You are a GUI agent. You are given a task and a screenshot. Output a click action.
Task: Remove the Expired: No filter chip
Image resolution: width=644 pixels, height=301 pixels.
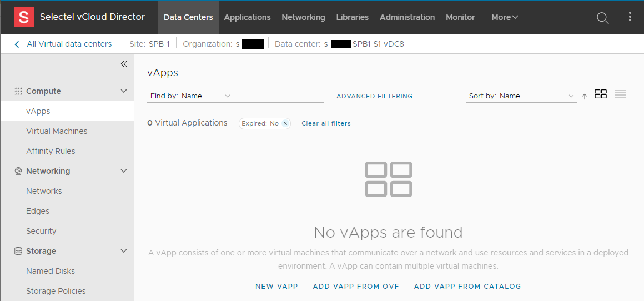(285, 123)
